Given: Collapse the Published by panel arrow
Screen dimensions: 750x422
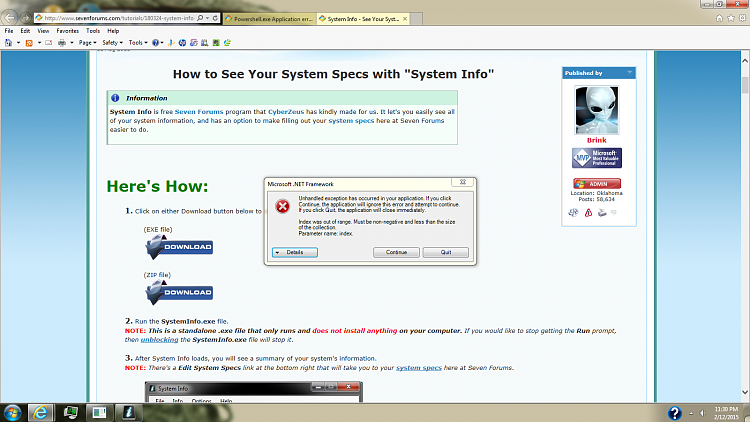Looking at the screenshot, I should [629, 72].
